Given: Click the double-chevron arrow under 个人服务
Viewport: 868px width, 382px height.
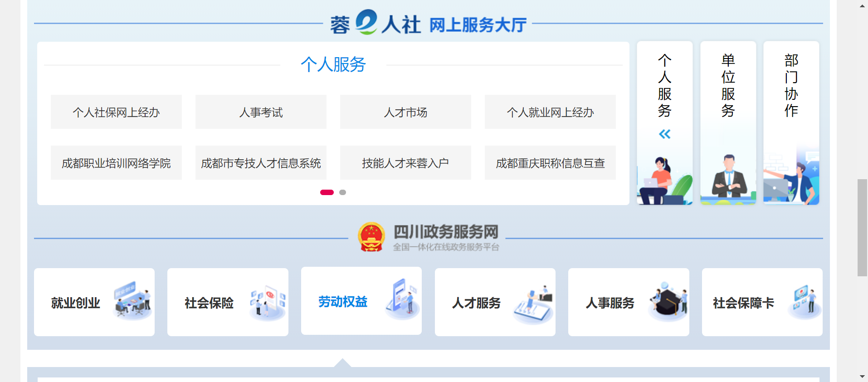Looking at the screenshot, I should click(665, 134).
